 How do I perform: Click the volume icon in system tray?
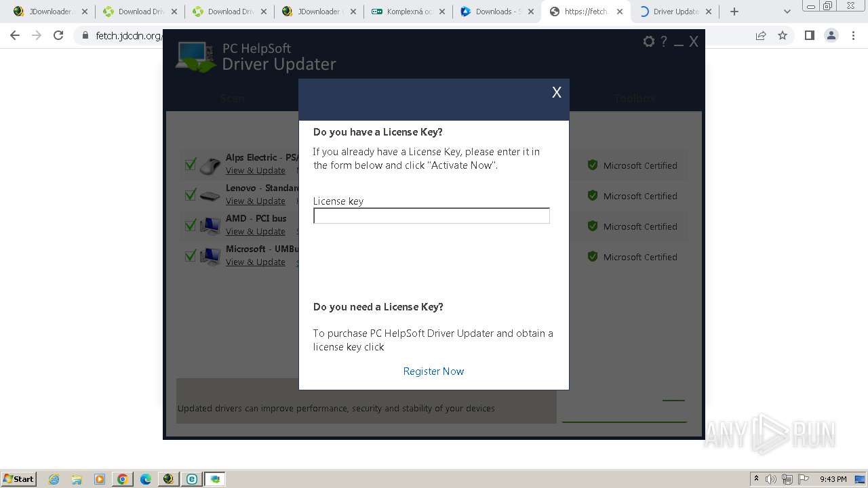coord(771,479)
